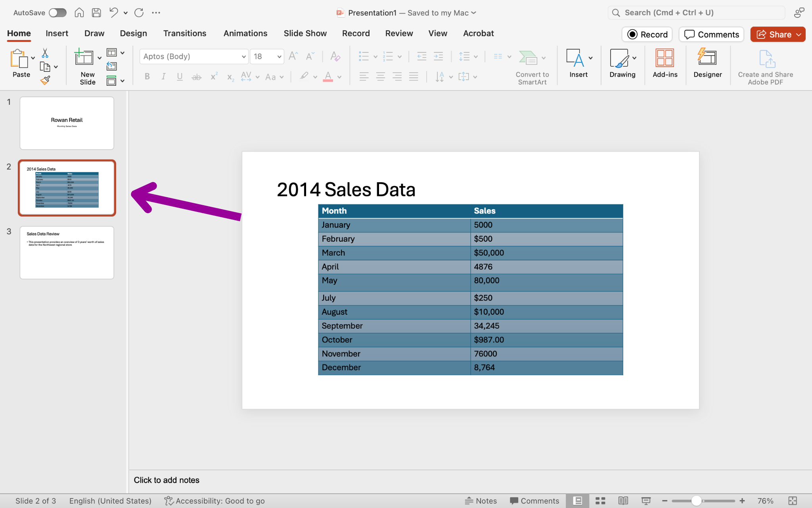Toggle subscript formatting

(x=230, y=77)
